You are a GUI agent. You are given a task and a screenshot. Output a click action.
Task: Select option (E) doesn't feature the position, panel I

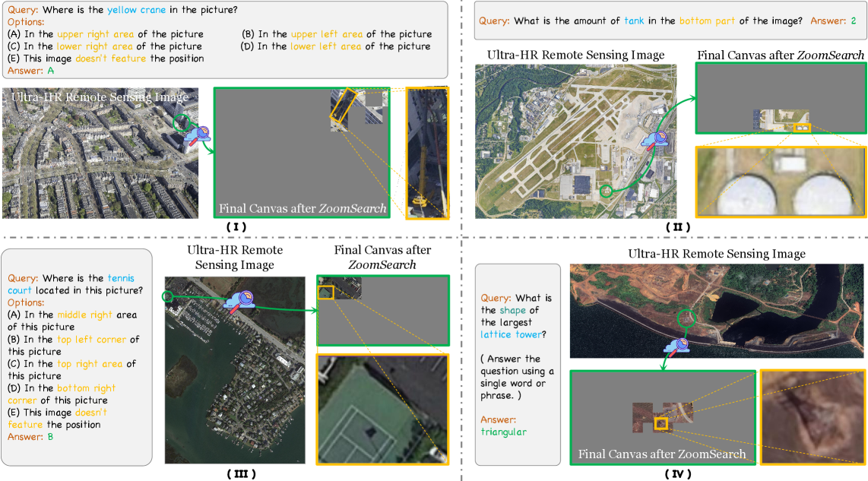click(x=106, y=59)
